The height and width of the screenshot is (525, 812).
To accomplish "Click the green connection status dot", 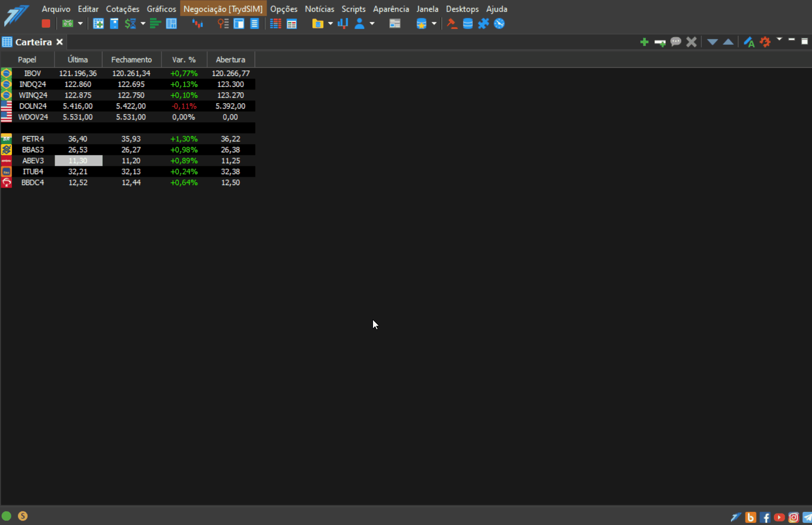I will point(7,516).
